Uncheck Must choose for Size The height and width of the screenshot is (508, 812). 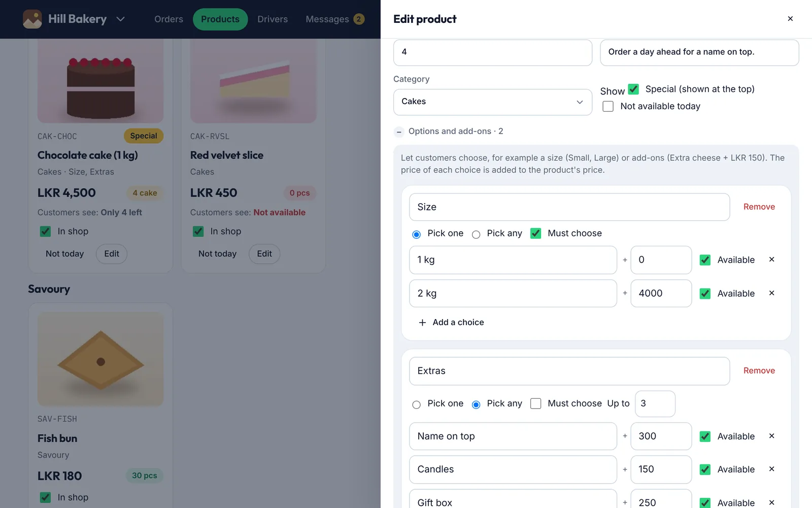point(535,233)
